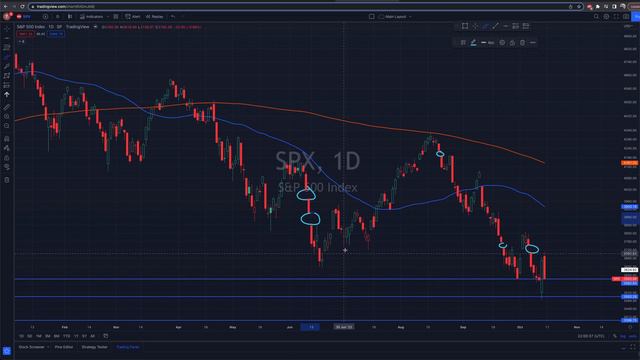Select the All time range
The width and height of the screenshot is (640, 360).
coord(93,336)
